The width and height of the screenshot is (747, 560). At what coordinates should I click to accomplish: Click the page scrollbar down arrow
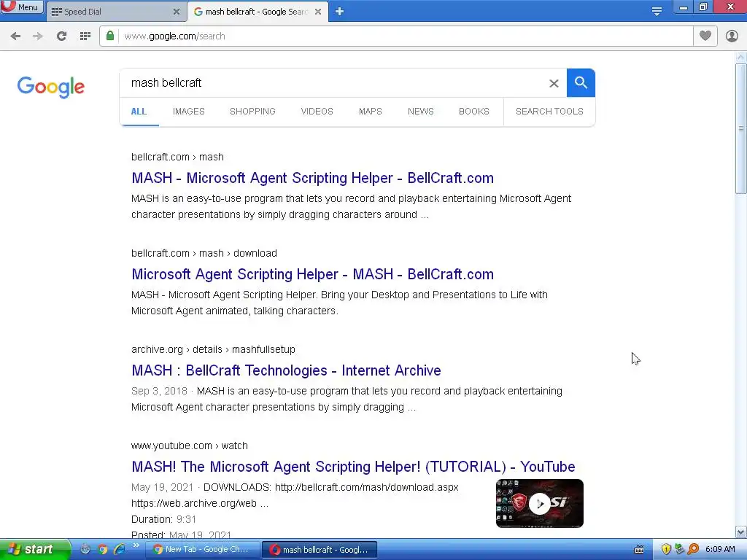[x=740, y=532]
